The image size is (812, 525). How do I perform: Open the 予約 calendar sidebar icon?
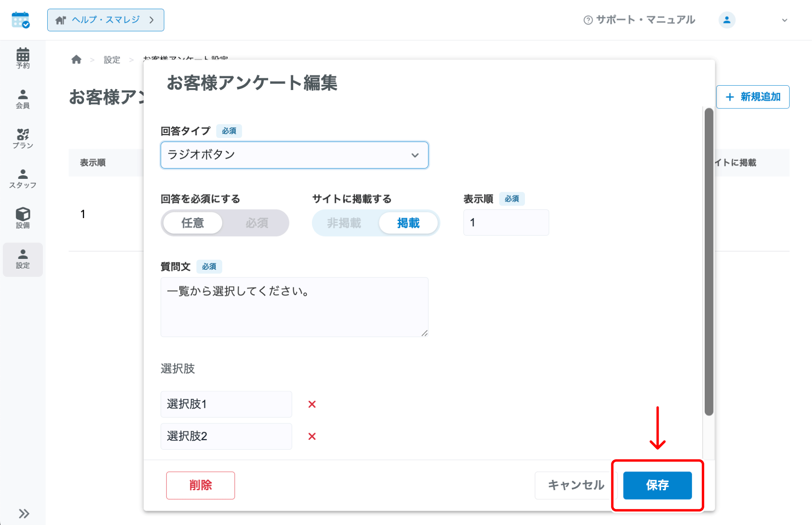click(x=23, y=58)
